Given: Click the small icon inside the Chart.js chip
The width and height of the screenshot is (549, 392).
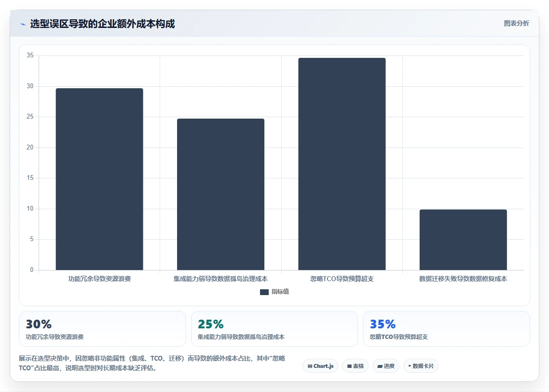Looking at the screenshot, I should (310, 366).
